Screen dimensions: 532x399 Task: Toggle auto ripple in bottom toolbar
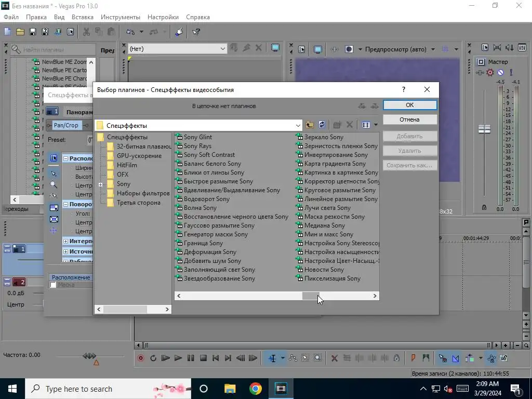click(x=470, y=358)
